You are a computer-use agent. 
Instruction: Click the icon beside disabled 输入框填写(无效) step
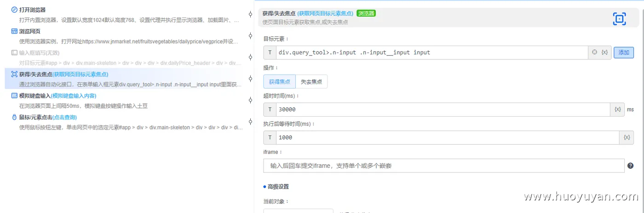[x=14, y=53]
